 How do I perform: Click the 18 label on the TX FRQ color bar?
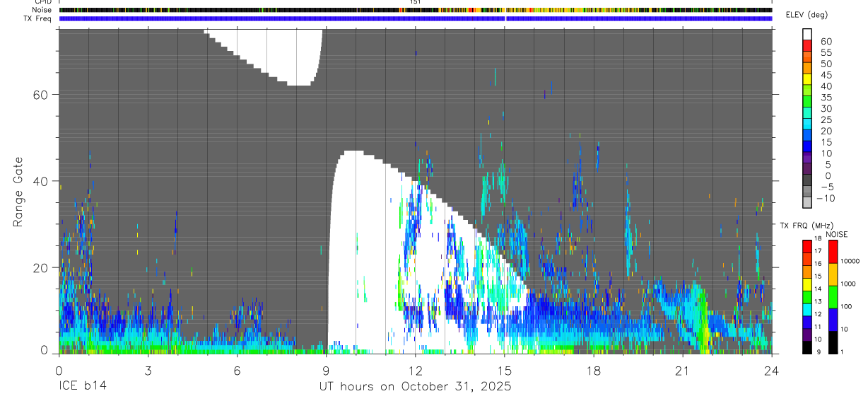[x=818, y=238]
